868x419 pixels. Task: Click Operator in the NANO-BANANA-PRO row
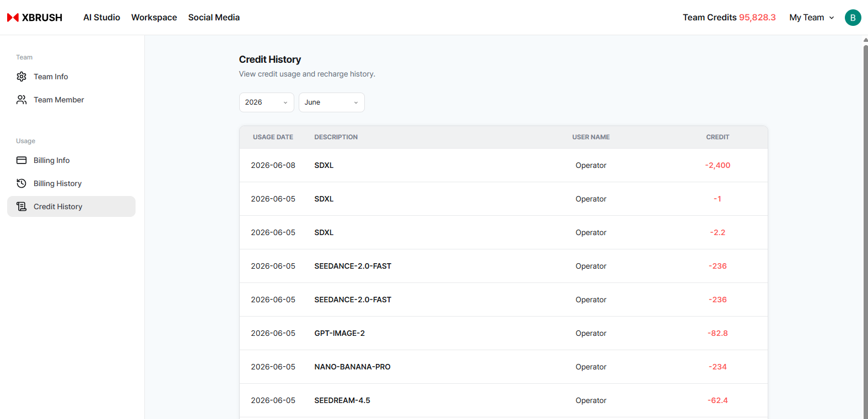pyautogui.click(x=591, y=367)
